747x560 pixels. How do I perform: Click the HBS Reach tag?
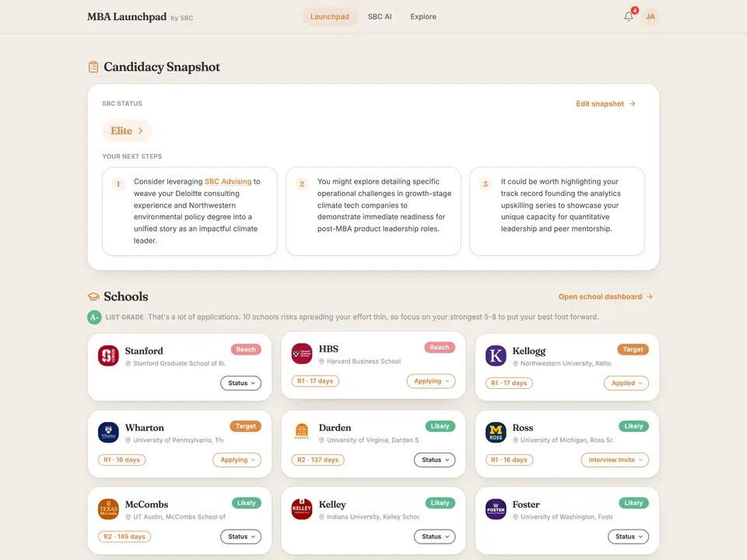(440, 348)
